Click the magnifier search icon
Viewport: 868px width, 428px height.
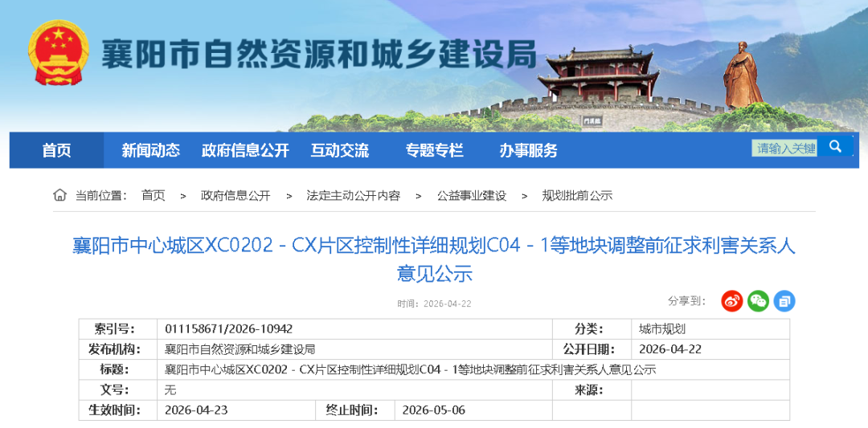(836, 147)
